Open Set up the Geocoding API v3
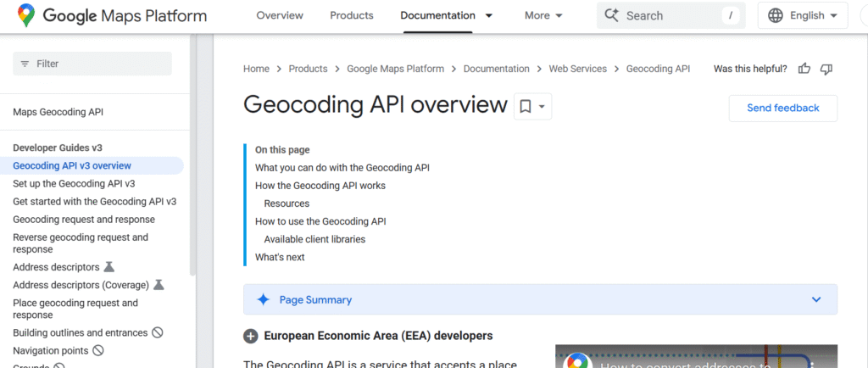The image size is (868, 368). [x=74, y=183]
